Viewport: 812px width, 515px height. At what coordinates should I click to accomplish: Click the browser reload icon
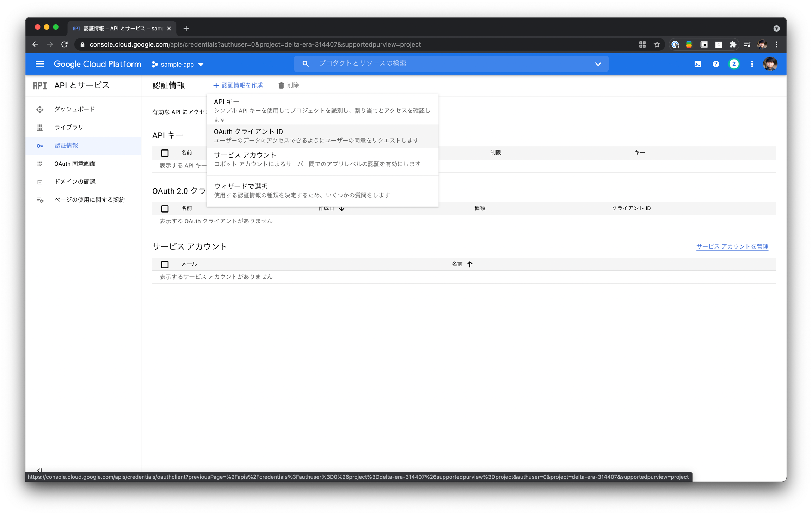tap(64, 44)
